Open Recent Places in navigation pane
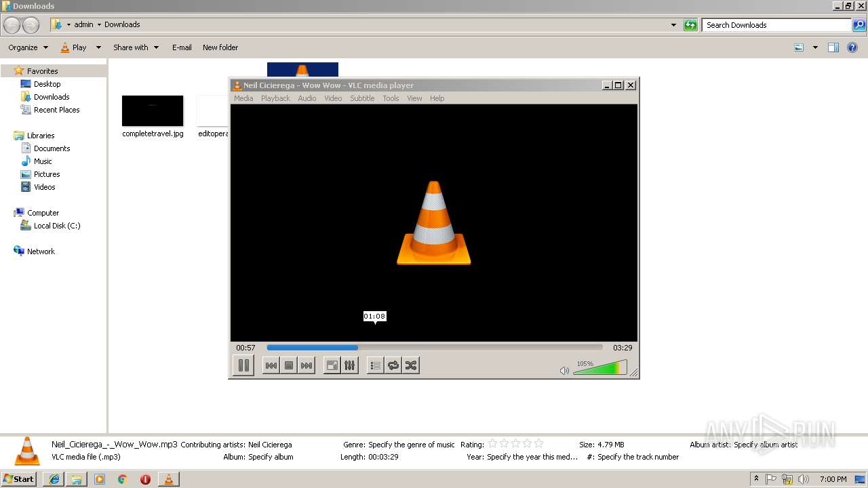868x488 pixels. 57,110
